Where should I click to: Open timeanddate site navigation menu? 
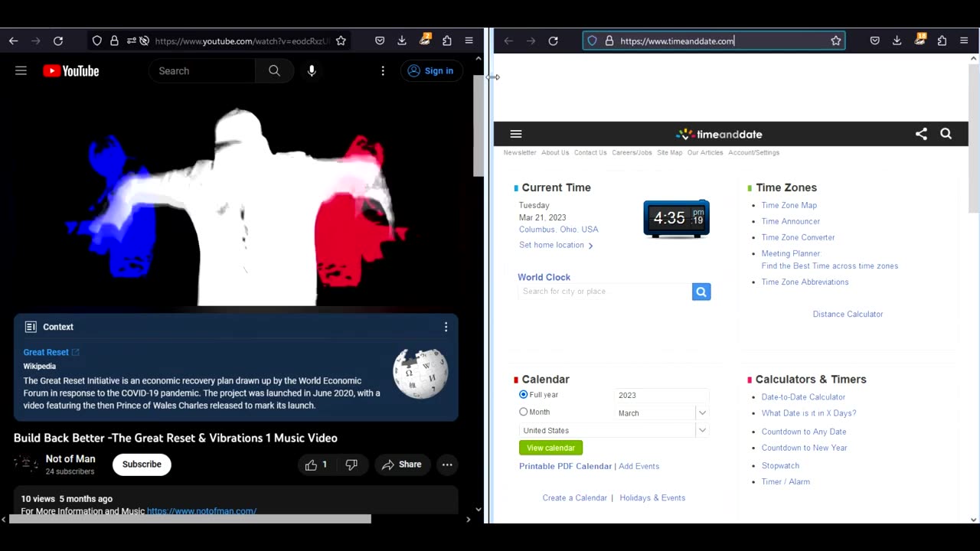[x=516, y=134]
